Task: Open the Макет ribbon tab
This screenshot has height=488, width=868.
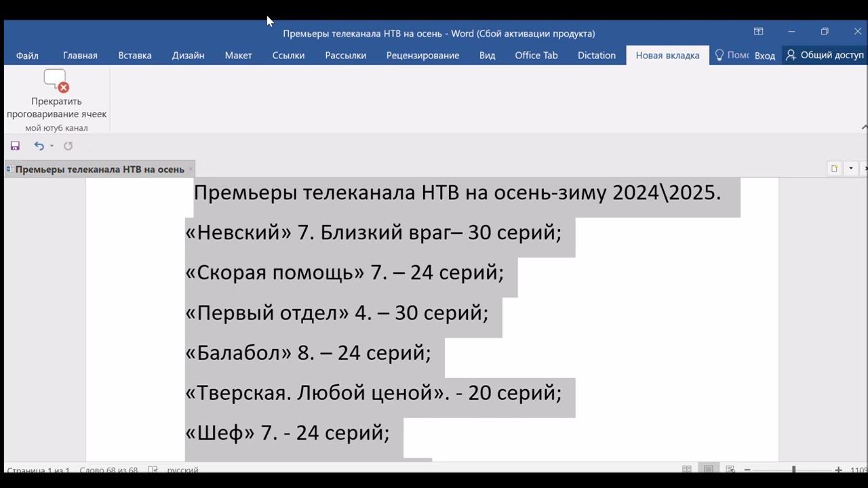Action: tap(238, 56)
